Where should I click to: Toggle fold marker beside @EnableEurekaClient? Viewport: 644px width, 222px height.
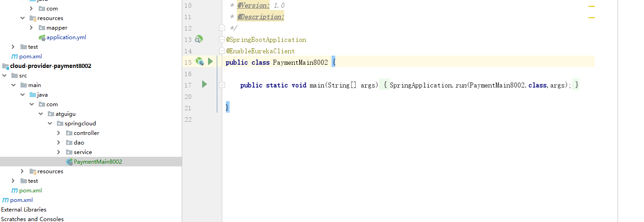222,51
